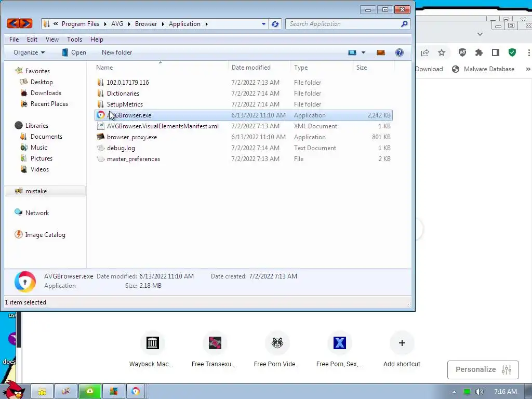Open the Help menu
The image size is (532, 399).
point(97,39)
